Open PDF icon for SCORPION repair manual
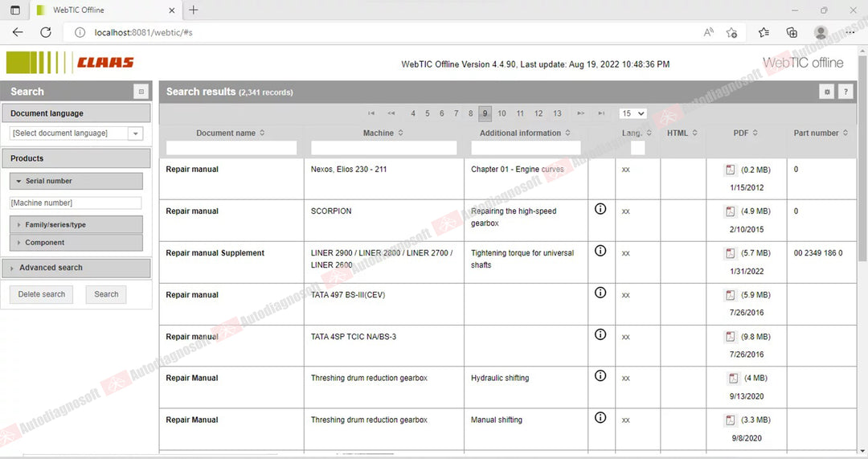The image size is (868, 459). coord(730,211)
